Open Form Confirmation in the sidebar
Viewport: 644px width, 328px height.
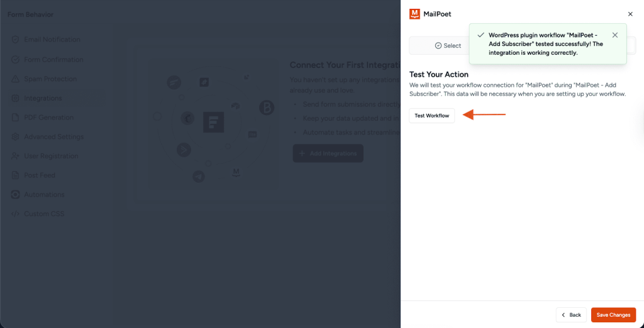point(53,60)
